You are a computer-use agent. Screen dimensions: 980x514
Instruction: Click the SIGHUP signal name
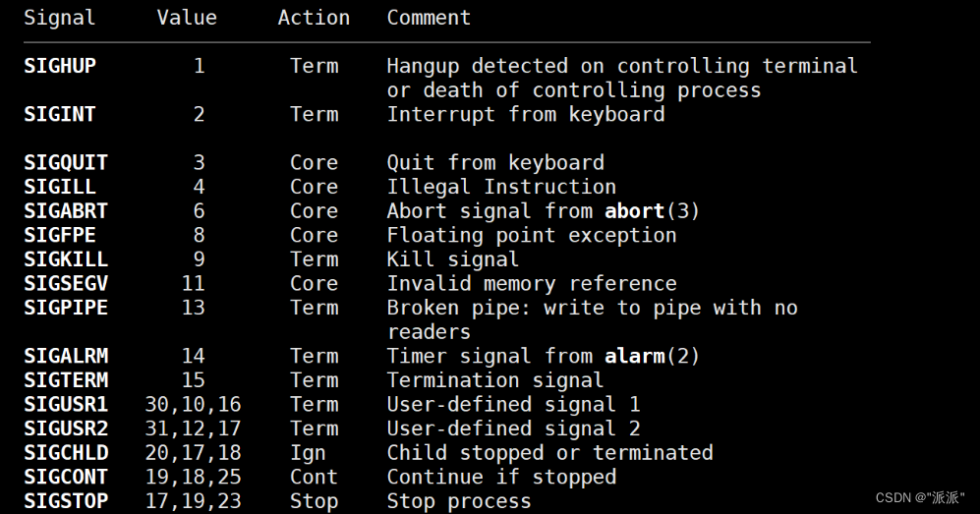[60, 66]
